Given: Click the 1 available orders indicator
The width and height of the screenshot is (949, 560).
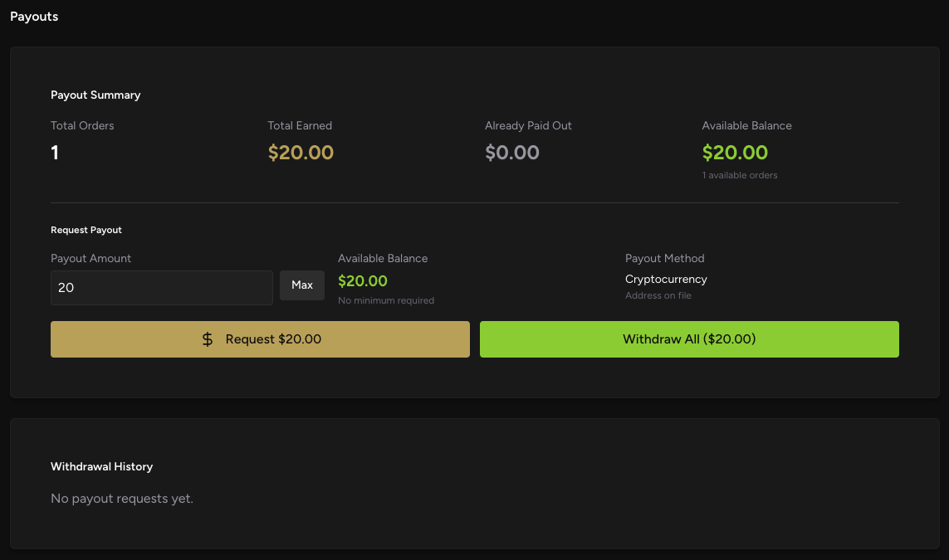Looking at the screenshot, I should coord(739,175).
